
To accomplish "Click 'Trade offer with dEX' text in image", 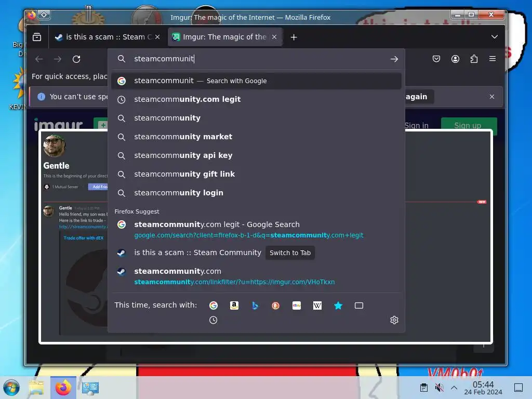I will tap(84, 238).
